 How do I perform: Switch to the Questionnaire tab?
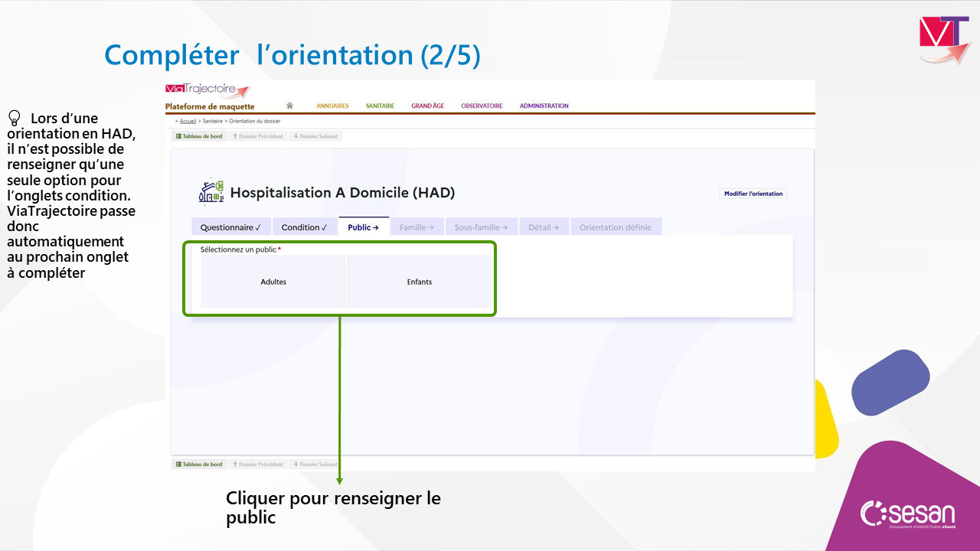[x=230, y=227]
